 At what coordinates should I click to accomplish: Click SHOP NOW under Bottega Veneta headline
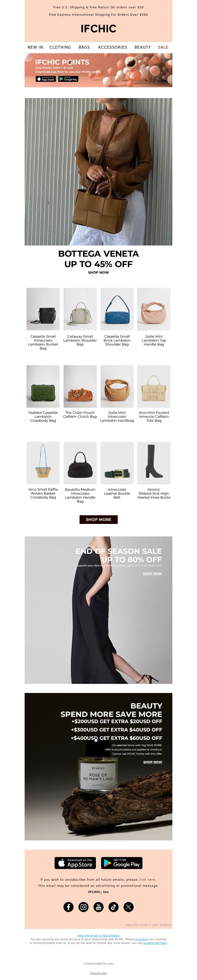pyautogui.click(x=98, y=272)
